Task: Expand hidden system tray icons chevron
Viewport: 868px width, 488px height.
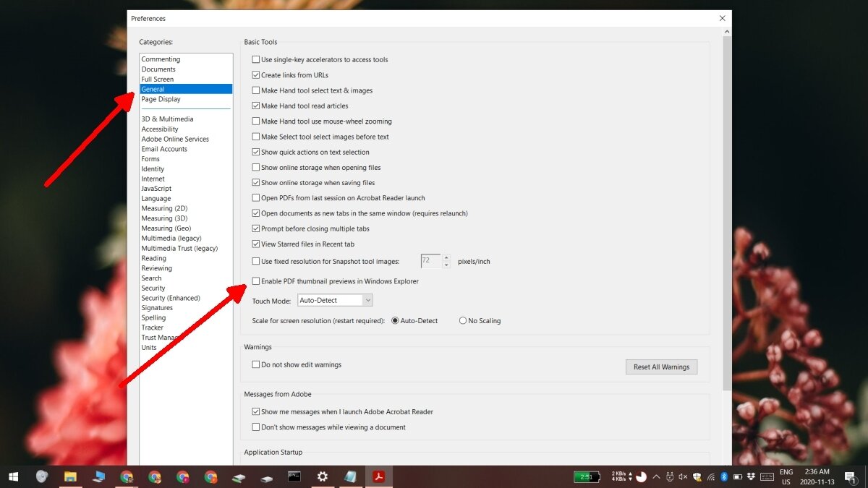Action: coord(657,476)
